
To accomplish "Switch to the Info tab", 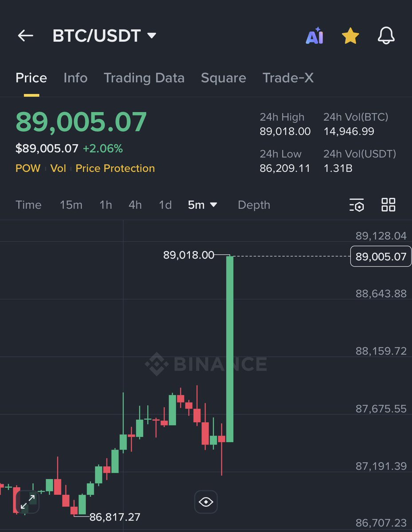I will point(75,78).
